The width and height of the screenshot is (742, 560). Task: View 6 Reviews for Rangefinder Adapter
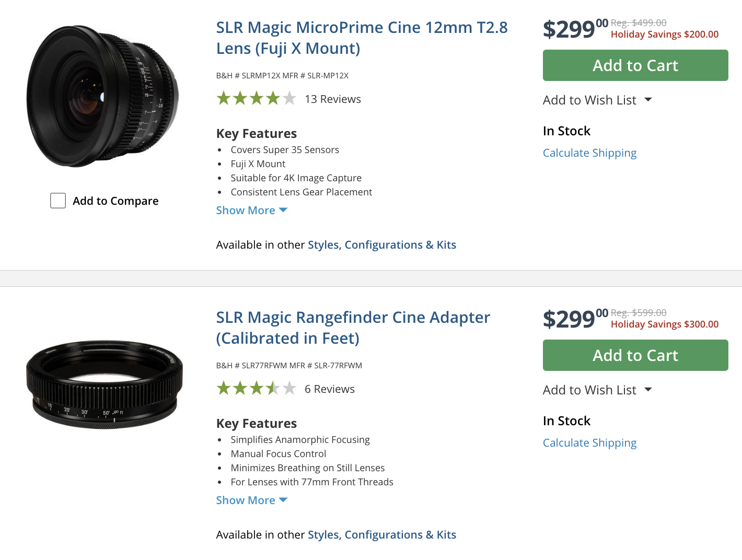pos(330,389)
